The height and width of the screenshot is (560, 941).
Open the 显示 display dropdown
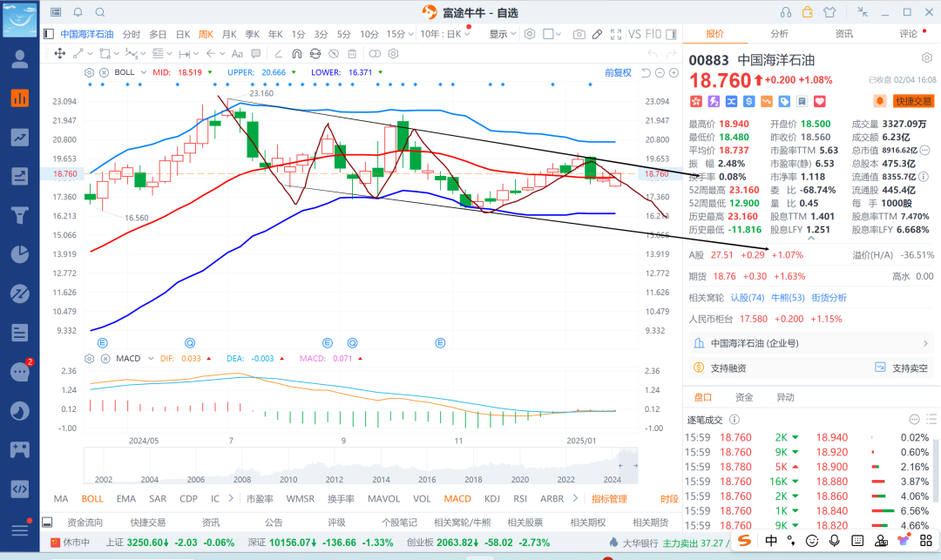(503, 34)
